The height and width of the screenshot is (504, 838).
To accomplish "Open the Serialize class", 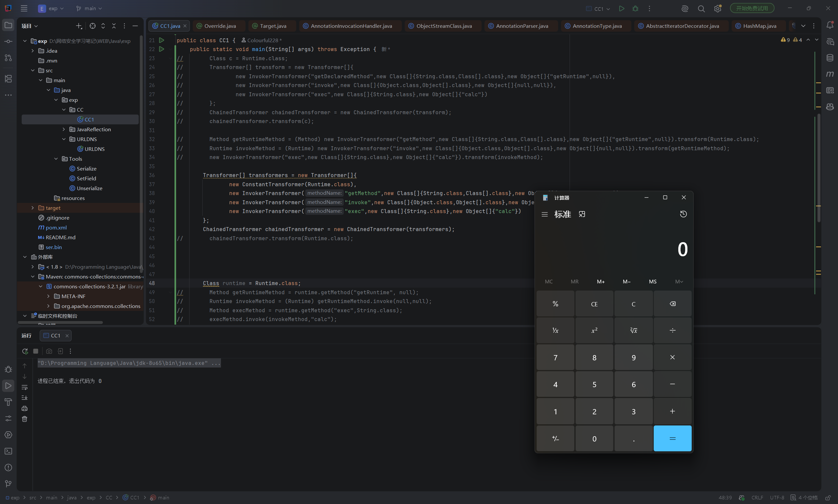I will [x=86, y=169].
